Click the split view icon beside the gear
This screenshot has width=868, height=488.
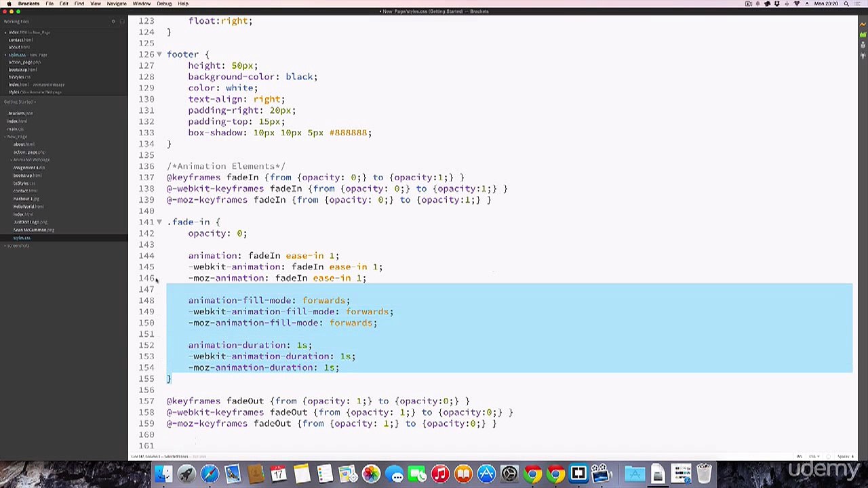(121, 21)
